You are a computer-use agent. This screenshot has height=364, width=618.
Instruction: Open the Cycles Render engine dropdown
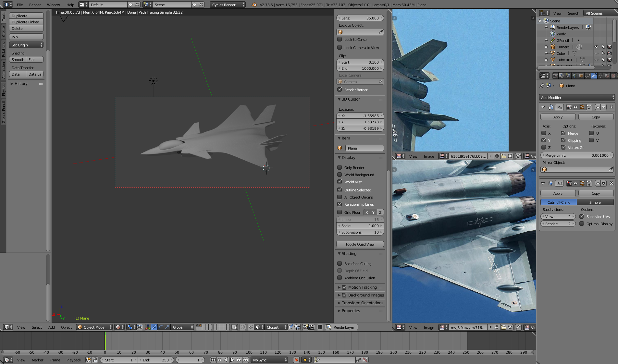pyautogui.click(x=228, y=5)
